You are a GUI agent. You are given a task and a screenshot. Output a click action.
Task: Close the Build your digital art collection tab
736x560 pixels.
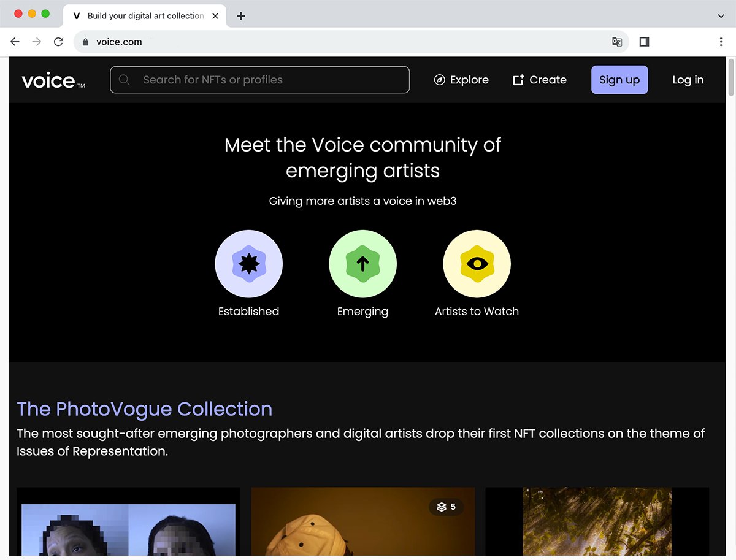click(x=215, y=16)
